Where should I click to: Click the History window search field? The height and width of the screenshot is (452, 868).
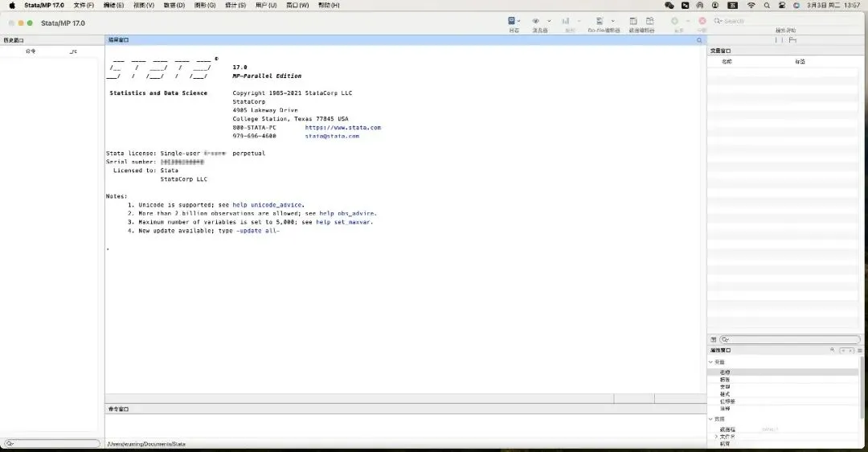coord(51,443)
